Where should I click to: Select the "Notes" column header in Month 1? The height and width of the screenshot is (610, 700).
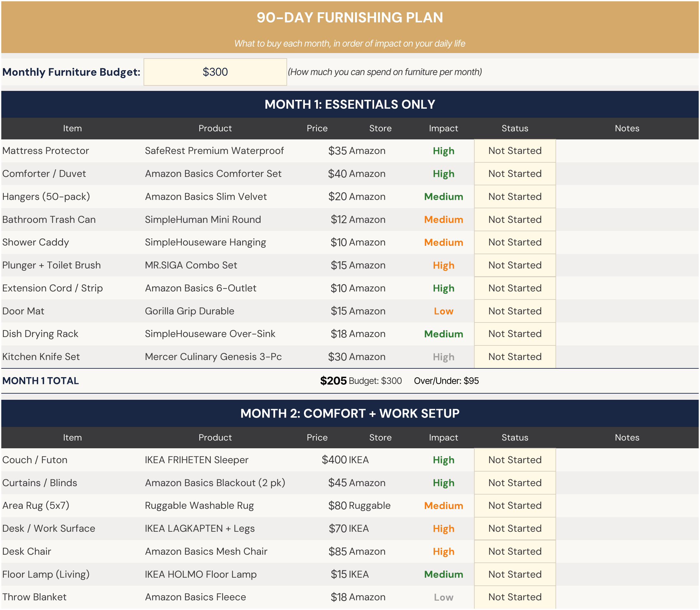pyautogui.click(x=627, y=128)
